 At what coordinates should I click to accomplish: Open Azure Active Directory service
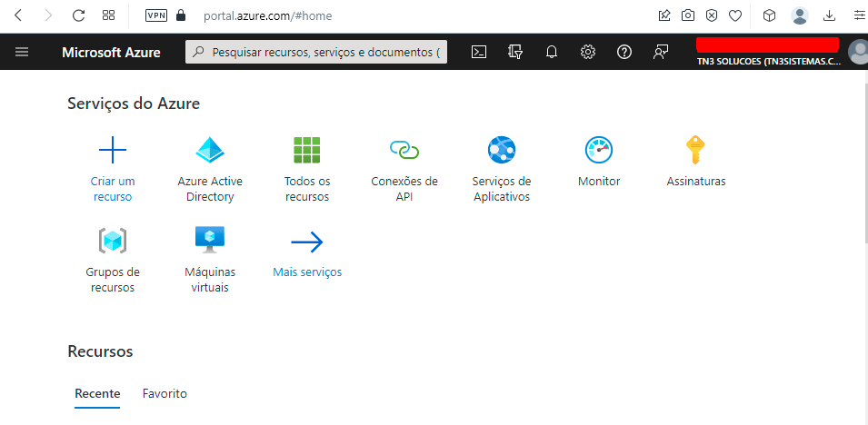point(210,150)
